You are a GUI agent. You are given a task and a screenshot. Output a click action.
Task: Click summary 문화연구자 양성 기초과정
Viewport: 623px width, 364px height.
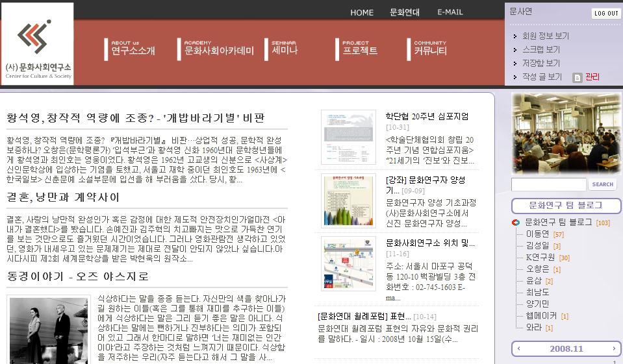click(x=431, y=213)
